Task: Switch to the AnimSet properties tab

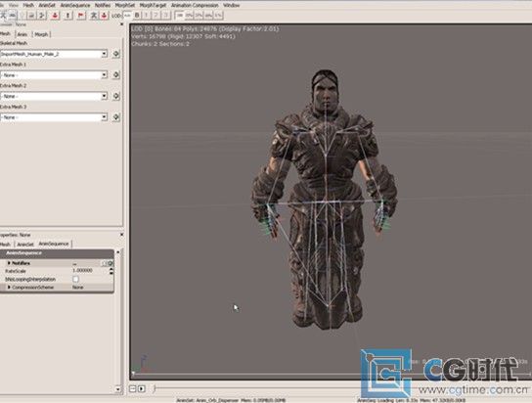Action: (25, 244)
